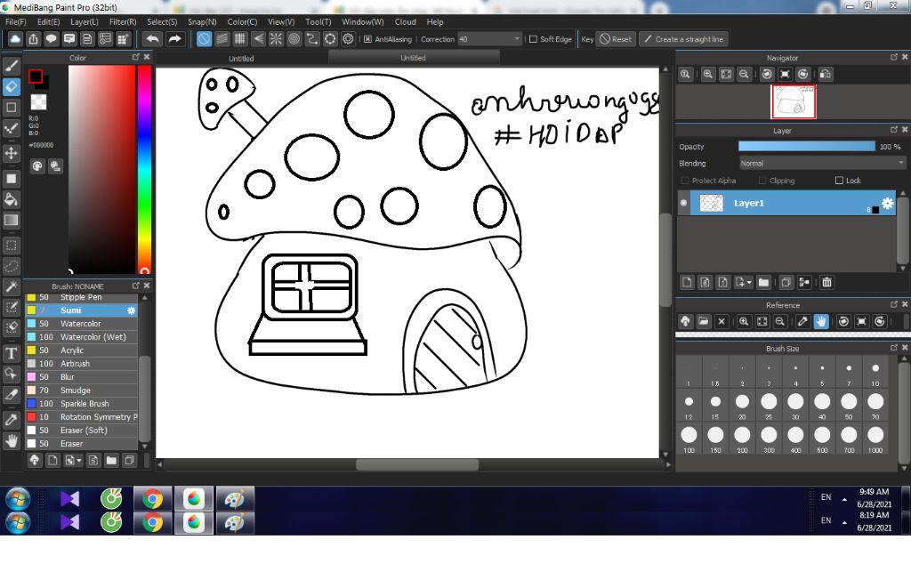This screenshot has width=911, height=588.
Task: Activate hand tool in Reference panel
Action: tap(821, 321)
